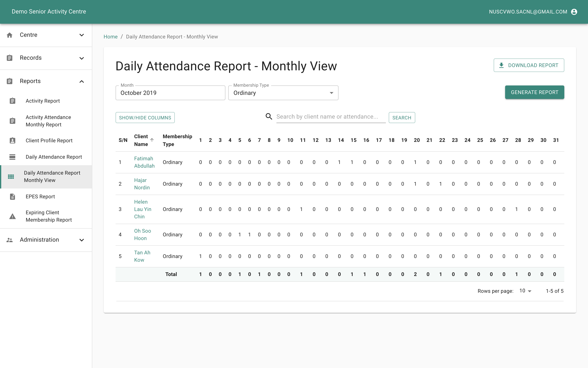
Task: Open the Rows per page dropdown
Action: pyautogui.click(x=526, y=291)
